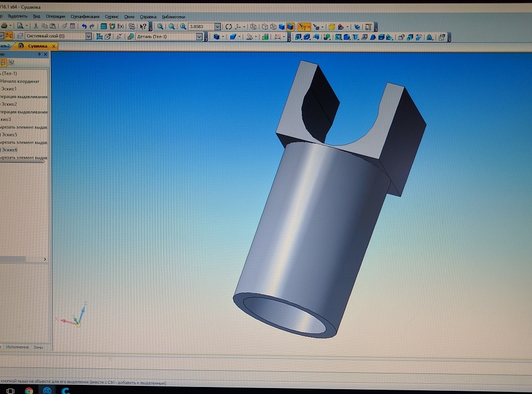The width and height of the screenshot is (532, 394).
Task: Click the Print icon in the toolbar
Action: 4,26
